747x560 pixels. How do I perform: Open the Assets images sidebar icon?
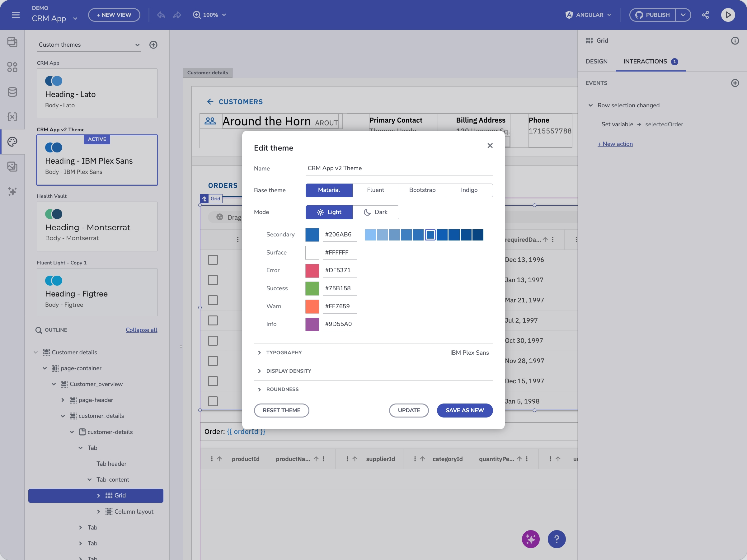coord(12,166)
